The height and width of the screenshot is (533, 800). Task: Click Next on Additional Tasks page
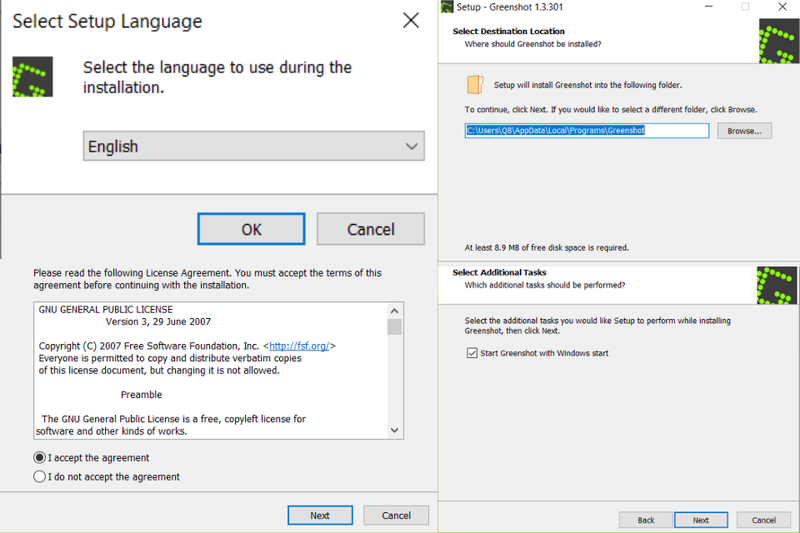pos(701,520)
